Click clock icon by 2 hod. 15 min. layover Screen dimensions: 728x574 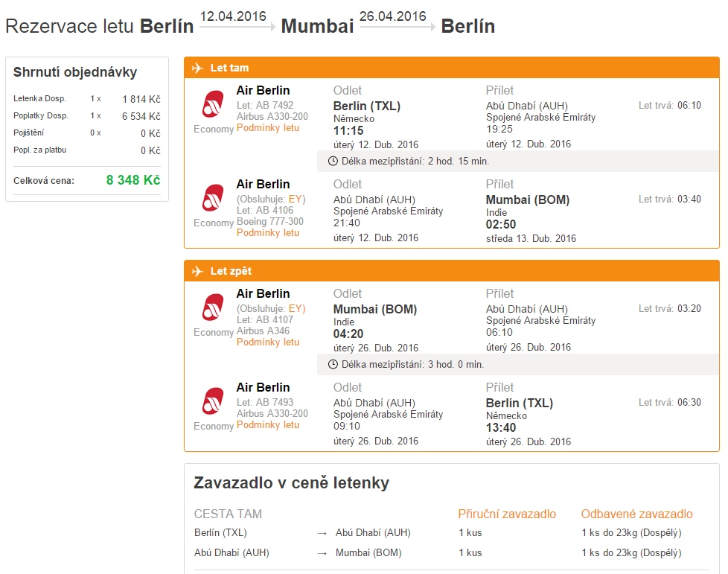333,161
